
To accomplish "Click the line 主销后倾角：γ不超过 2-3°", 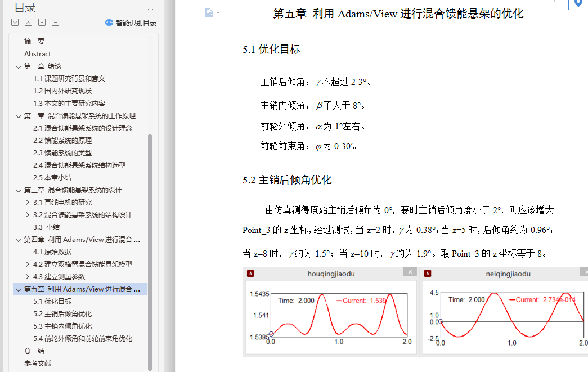I will click(x=316, y=82).
